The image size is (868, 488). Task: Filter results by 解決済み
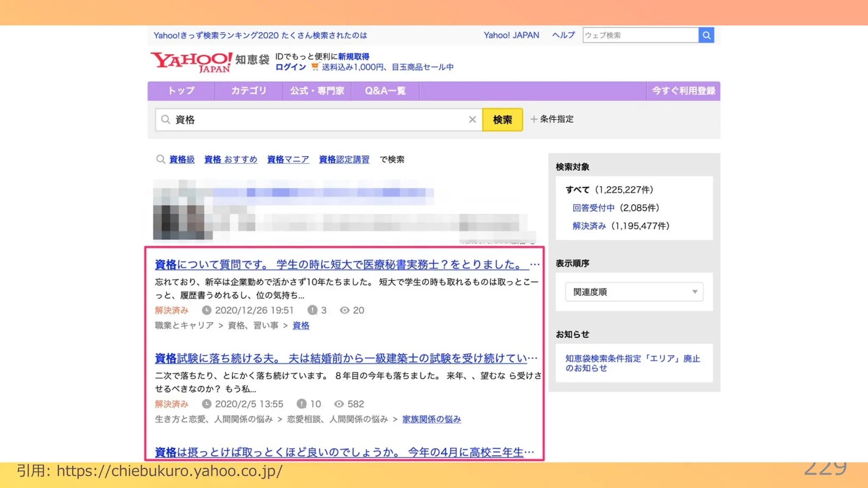click(x=589, y=226)
